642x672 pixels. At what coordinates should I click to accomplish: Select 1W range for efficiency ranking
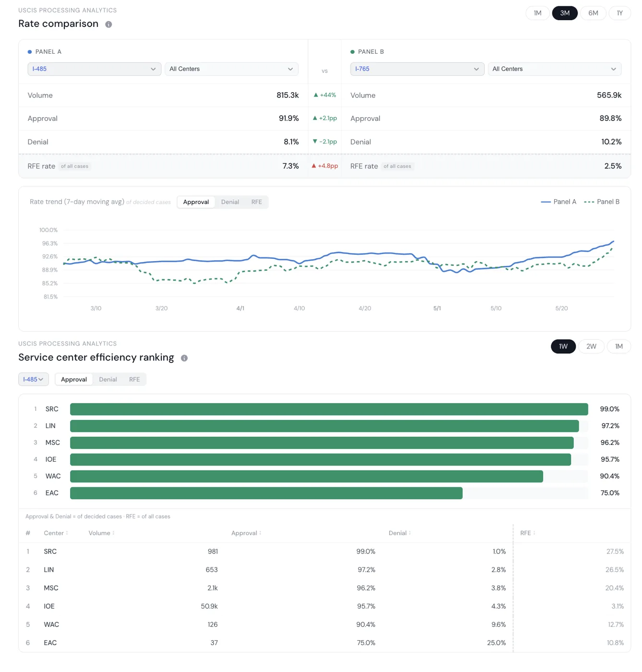coord(563,346)
